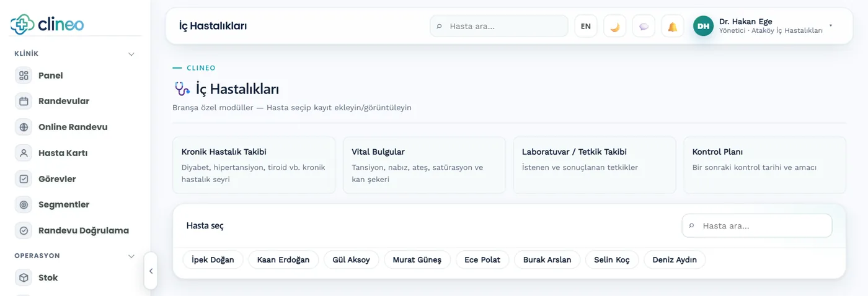
Task: Click the Randevular calendar icon
Action: click(24, 101)
